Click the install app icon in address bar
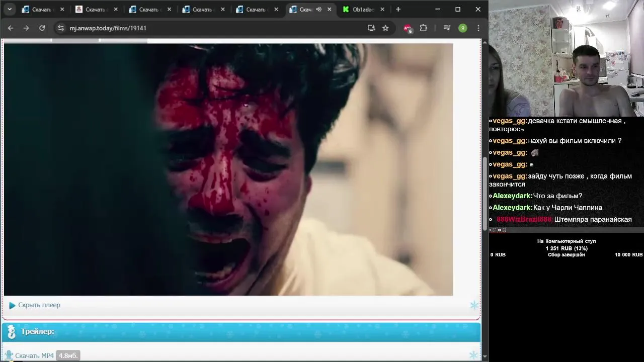 point(371,28)
